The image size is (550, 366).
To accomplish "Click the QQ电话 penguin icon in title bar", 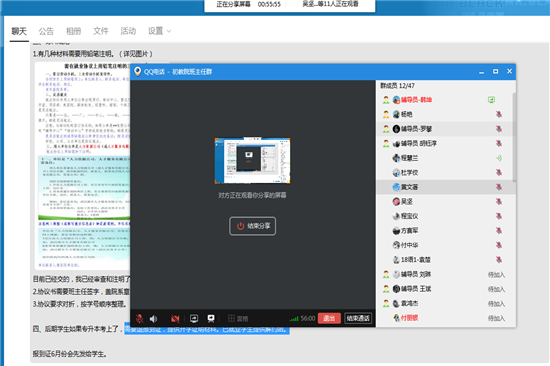I will pyautogui.click(x=138, y=71).
